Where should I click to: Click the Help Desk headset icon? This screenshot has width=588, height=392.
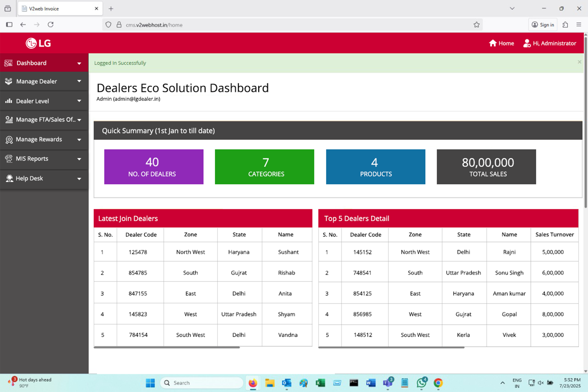(x=9, y=179)
